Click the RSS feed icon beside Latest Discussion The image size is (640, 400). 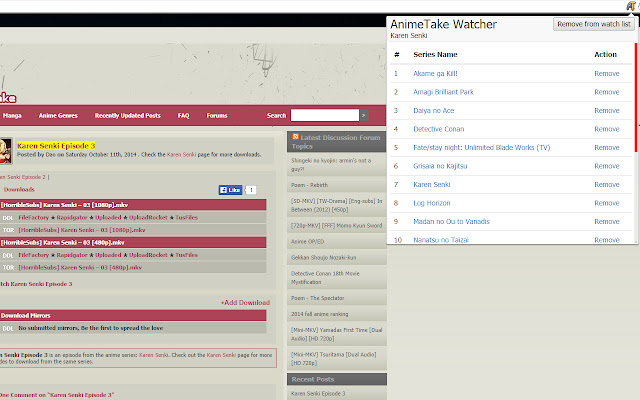[x=296, y=137]
